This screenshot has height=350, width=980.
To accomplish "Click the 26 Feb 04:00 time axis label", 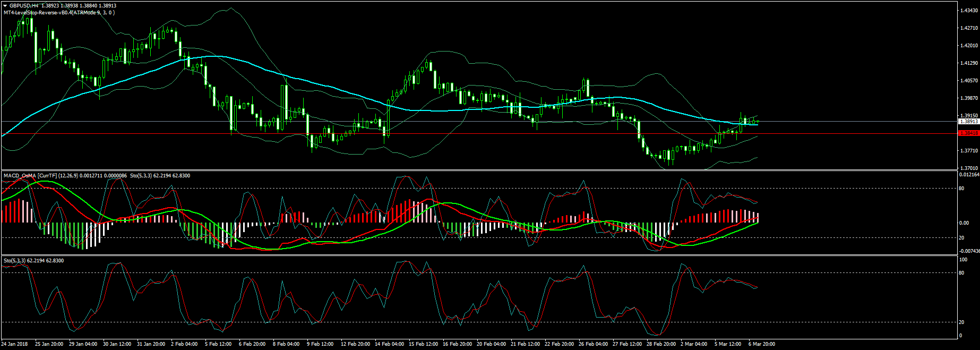I will 594,344.
